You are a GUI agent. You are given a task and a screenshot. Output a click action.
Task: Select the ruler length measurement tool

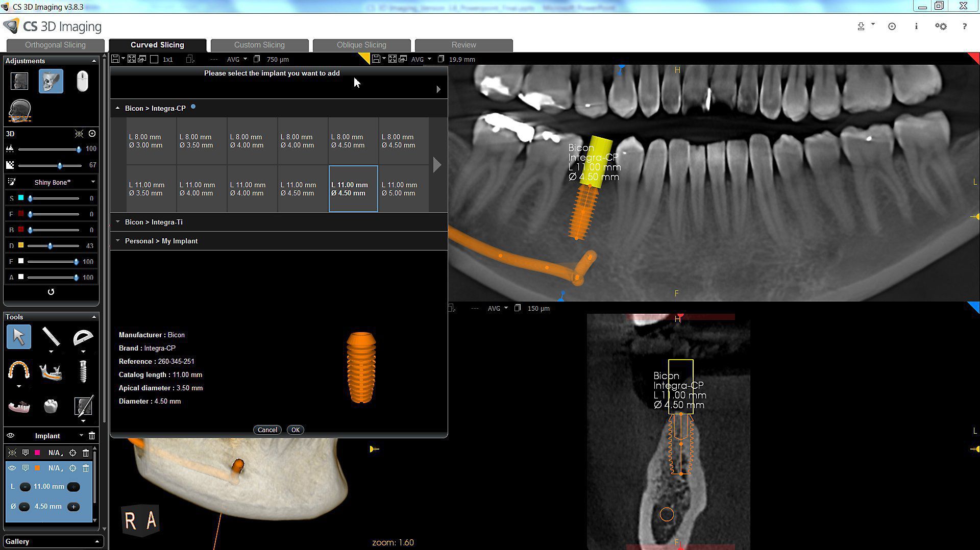click(x=51, y=337)
